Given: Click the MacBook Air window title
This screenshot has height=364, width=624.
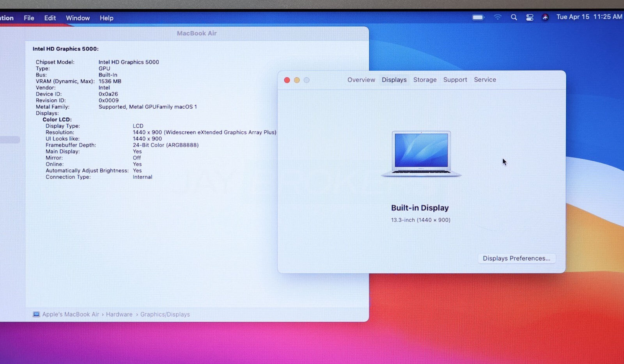Looking at the screenshot, I should tap(197, 33).
